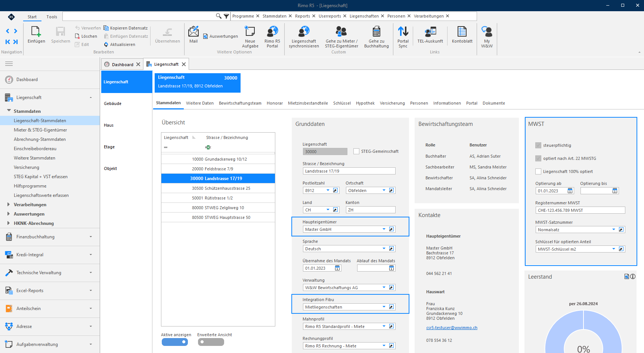Open My W&W
Image resolution: width=644 pixels, height=353 pixels.
487,37
